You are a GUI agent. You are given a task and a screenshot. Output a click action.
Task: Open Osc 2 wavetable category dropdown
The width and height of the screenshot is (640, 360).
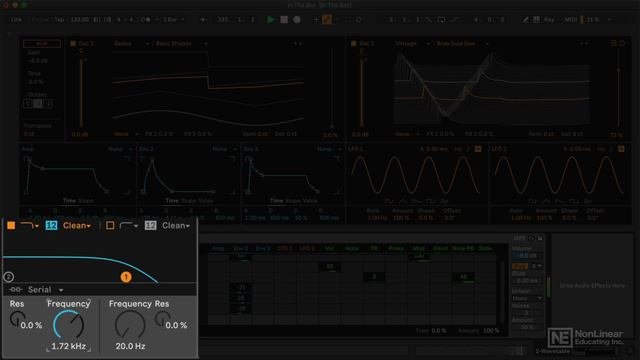pyautogui.click(x=413, y=43)
